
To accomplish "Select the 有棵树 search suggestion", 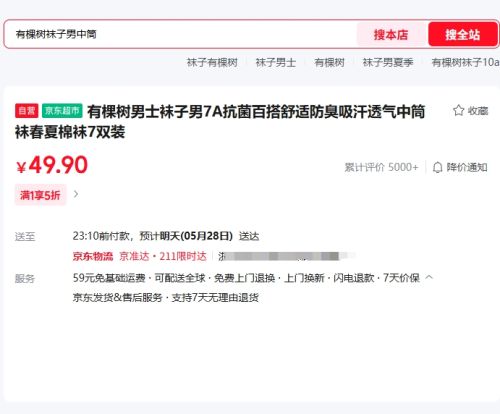I will [329, 62].
